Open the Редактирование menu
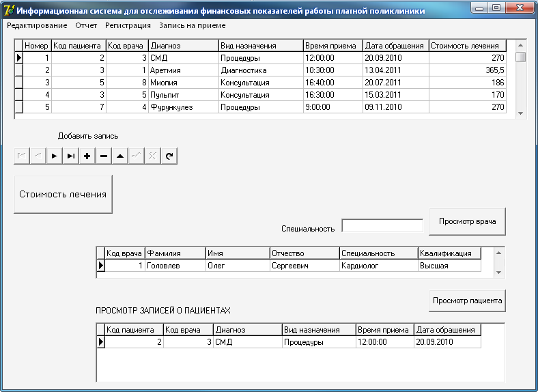This screenshot has height=392, width=538. [x=37, y=25]
